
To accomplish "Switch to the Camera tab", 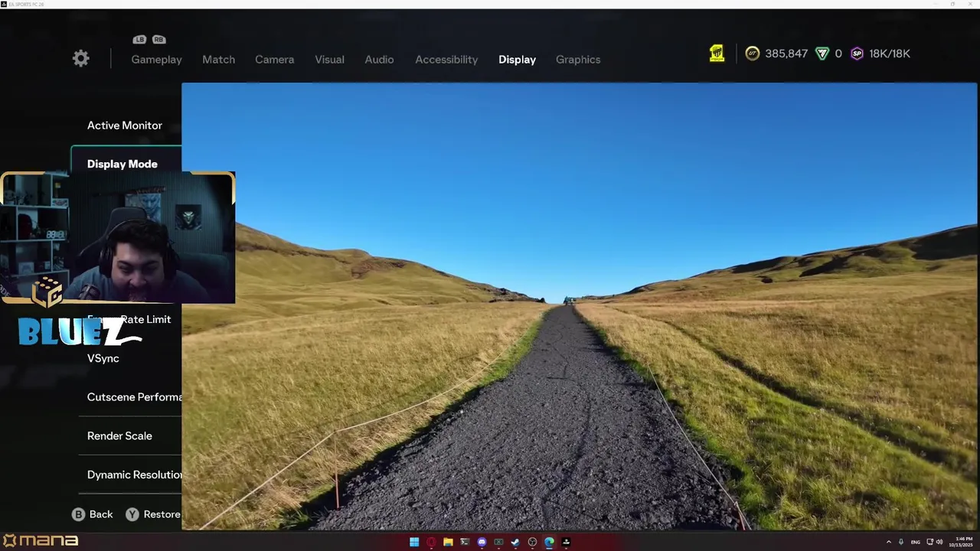I will (274, 60).
